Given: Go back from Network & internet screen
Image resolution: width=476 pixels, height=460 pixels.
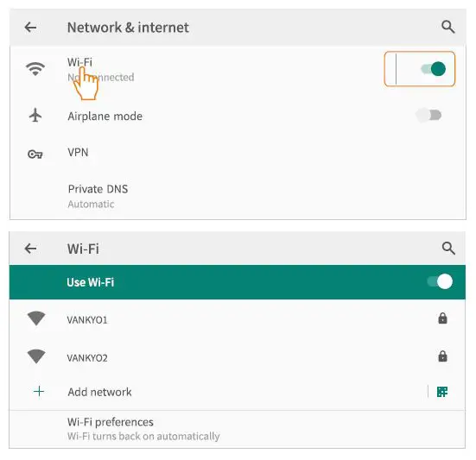Looking at the screenshot, I should pos(30,28).
